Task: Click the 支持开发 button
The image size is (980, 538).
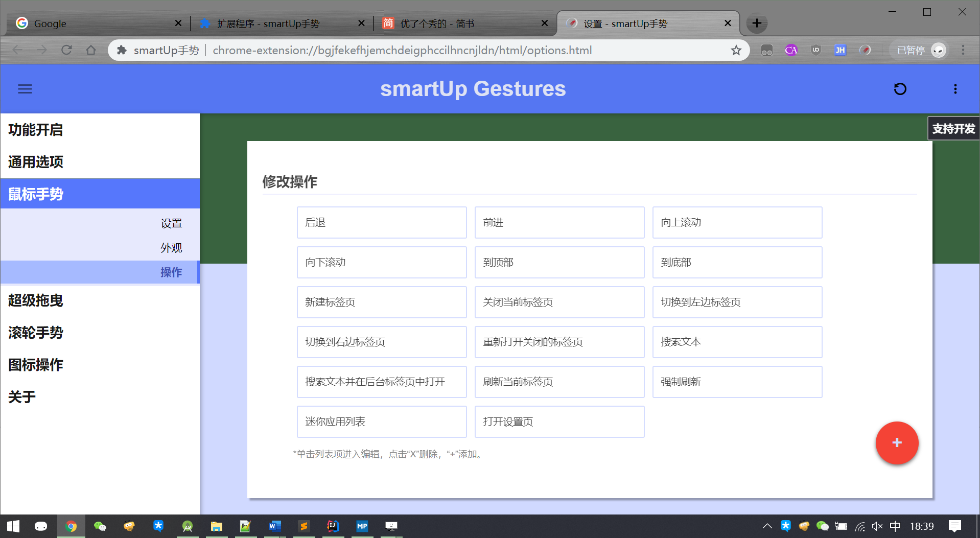Action: [953, 128]
